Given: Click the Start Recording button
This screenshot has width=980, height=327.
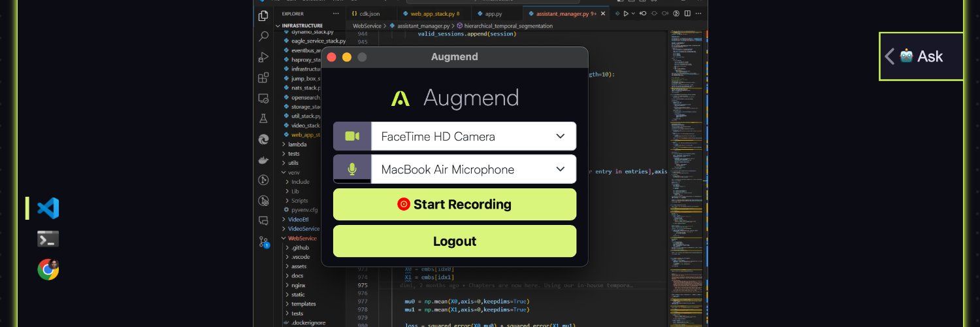Looking at the screenshot, I should (x=455, y=204).
